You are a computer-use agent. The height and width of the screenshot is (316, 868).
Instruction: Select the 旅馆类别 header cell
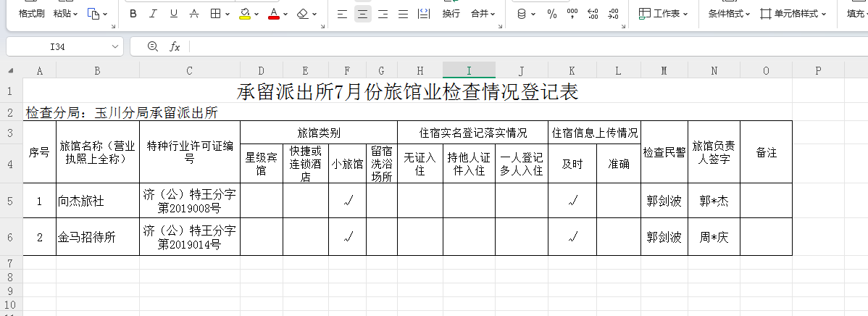(318, 133)
